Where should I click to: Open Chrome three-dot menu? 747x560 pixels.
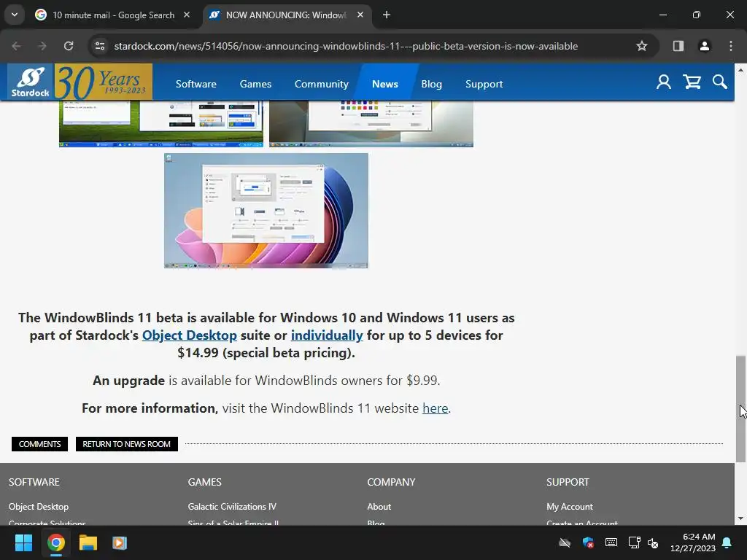[730, 46]
